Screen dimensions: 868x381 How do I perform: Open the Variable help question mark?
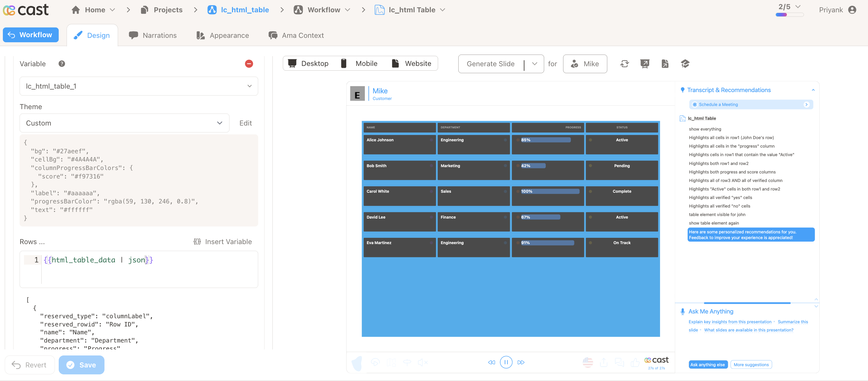[62, 64]
